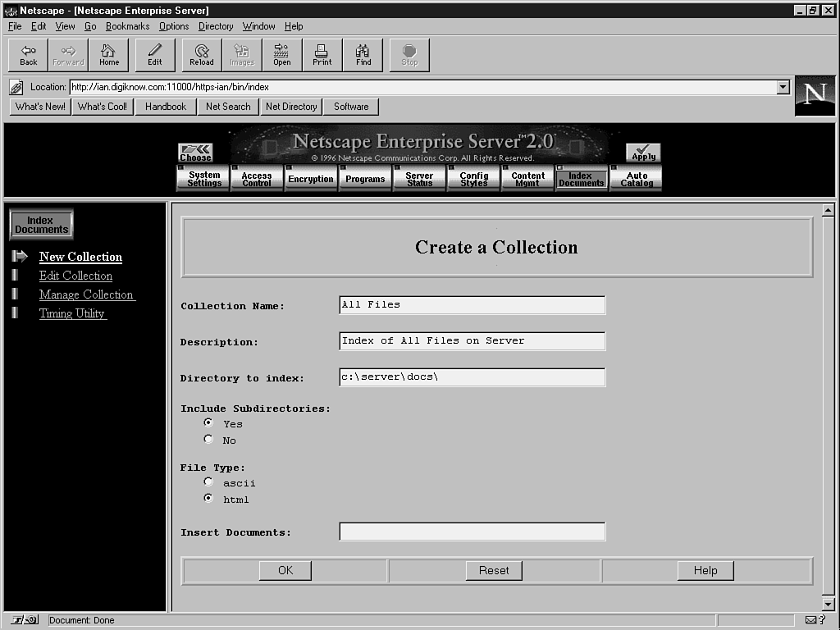Switch to the Access Control tab
The height and width of the screenshot is (630, 840).
click(257, 178)
